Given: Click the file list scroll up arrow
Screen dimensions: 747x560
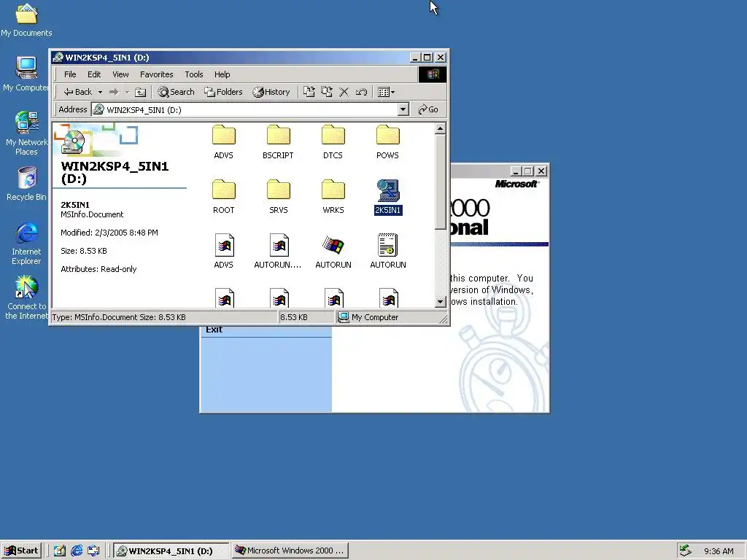Looking at the screenshot, I should coord(440,128).
